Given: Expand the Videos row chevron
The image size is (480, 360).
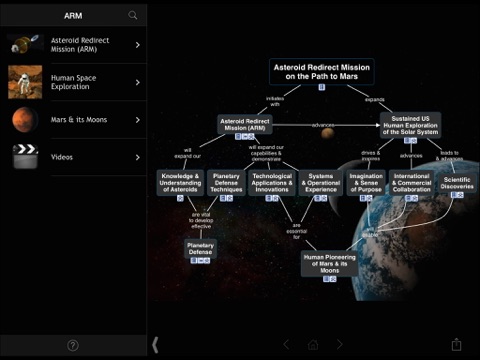Looking at the screenshot, I should click(138, 157).
